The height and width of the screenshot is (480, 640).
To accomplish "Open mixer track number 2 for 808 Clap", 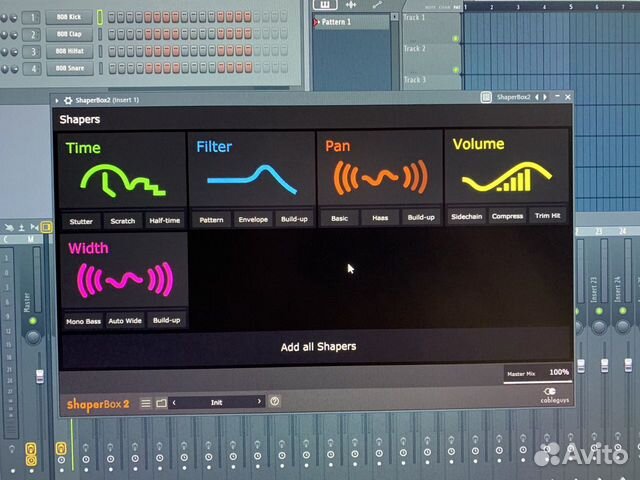I will pyautogui.click(x=31, y=35).
